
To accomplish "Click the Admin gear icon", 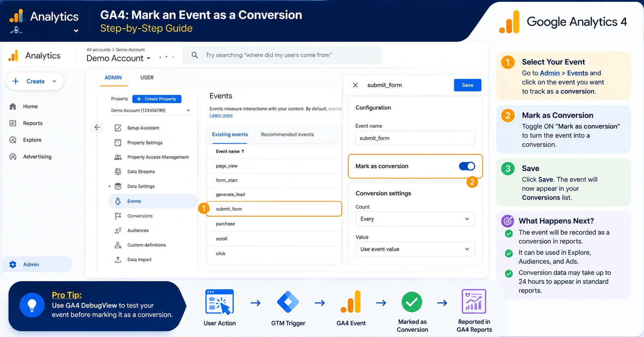I will [13, 265].
